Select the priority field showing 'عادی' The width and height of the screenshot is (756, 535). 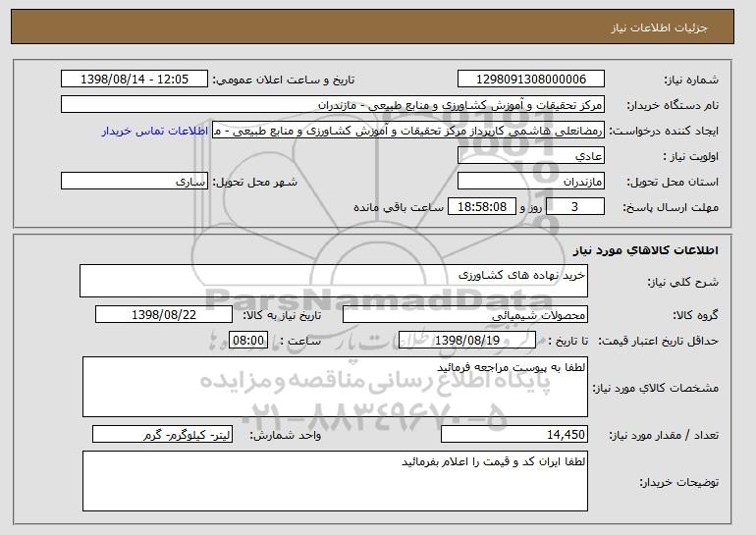coord(531,156)
